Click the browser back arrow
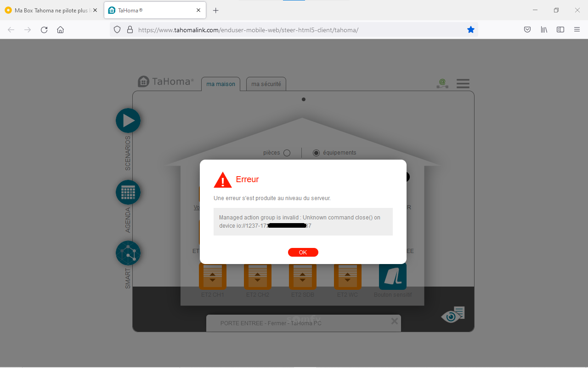Viewport: 588px width, 368px height. tap(11, 30)
